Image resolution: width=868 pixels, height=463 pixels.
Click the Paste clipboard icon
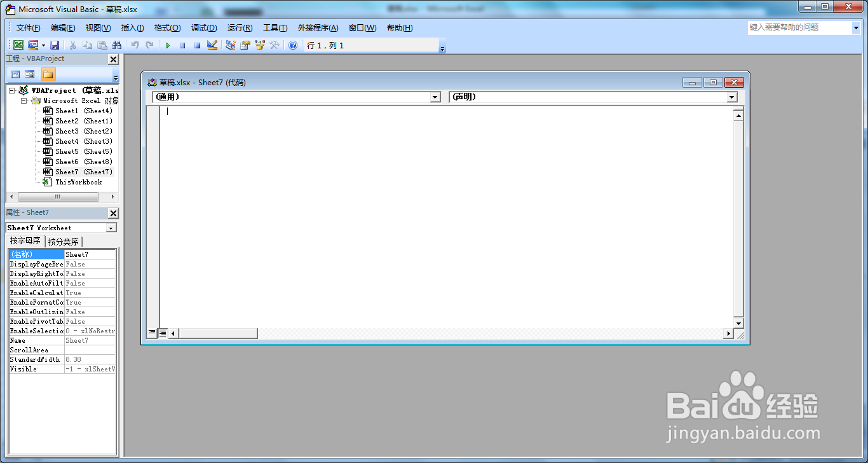click(102, 45)
